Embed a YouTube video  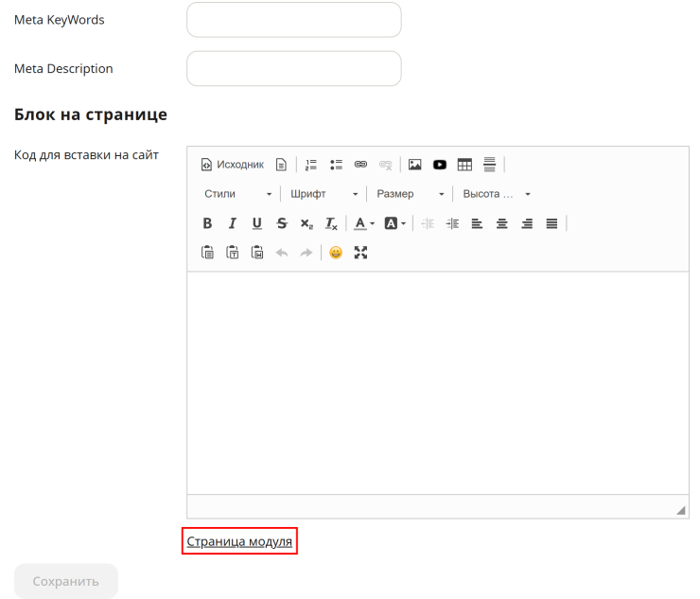point(440,165)
